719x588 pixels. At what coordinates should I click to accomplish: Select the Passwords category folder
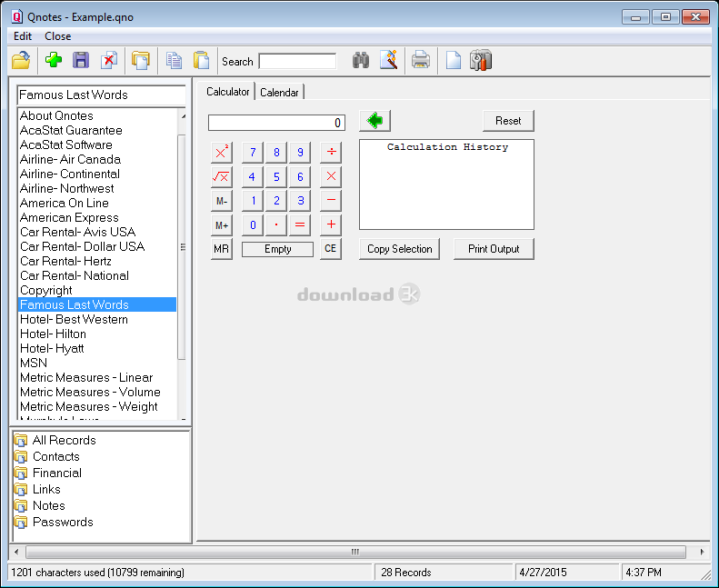tap(63, 522)
